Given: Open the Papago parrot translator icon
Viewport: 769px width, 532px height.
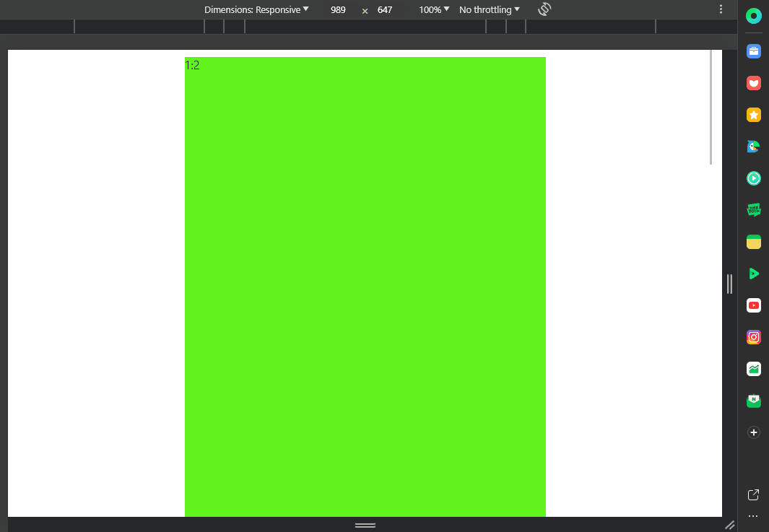Looking at the screenshot, I should [753, 146].
